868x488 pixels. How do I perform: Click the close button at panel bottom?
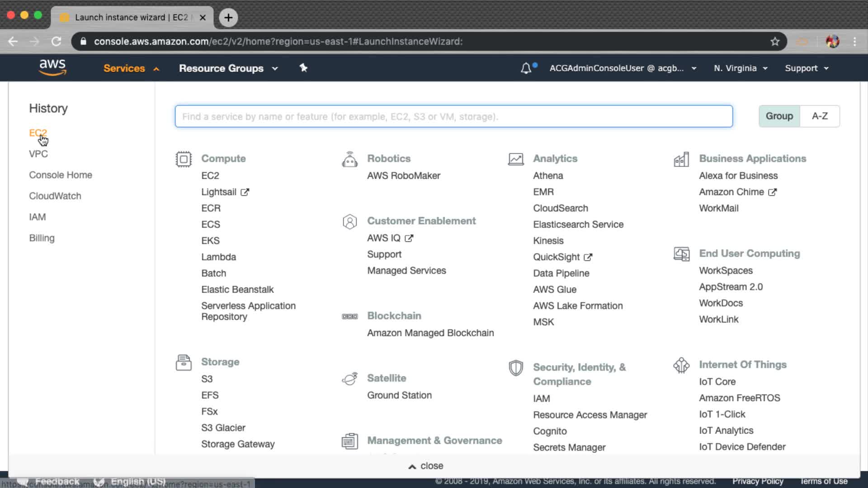426,466
